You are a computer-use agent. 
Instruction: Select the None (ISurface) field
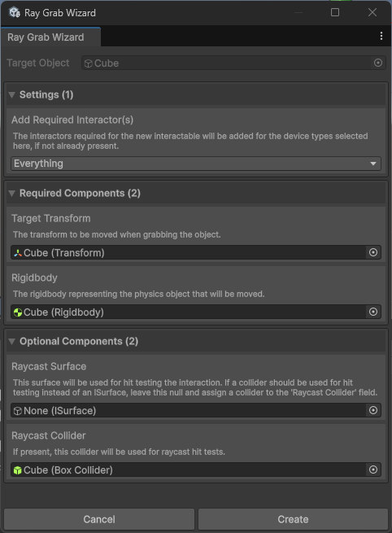point(189,410)
